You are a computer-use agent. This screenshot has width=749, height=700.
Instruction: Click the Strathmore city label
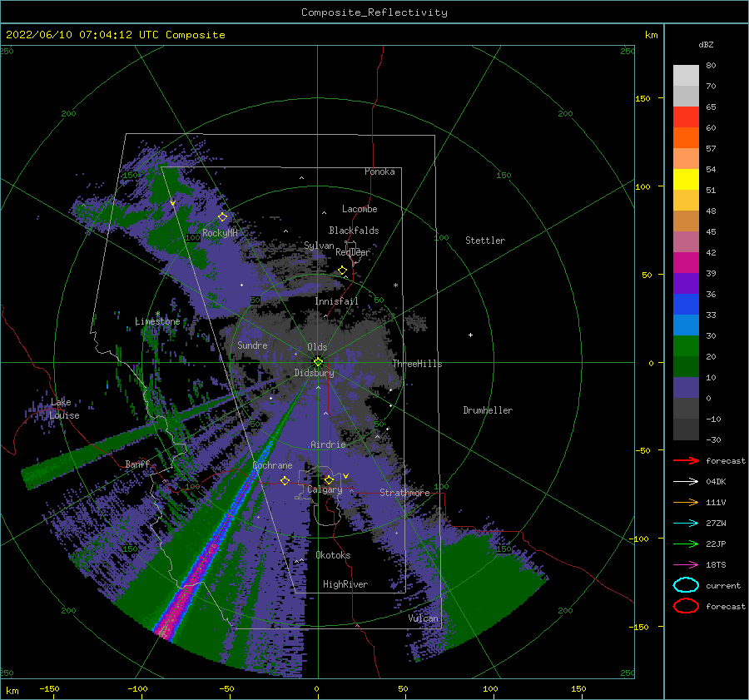click(404, 493)
